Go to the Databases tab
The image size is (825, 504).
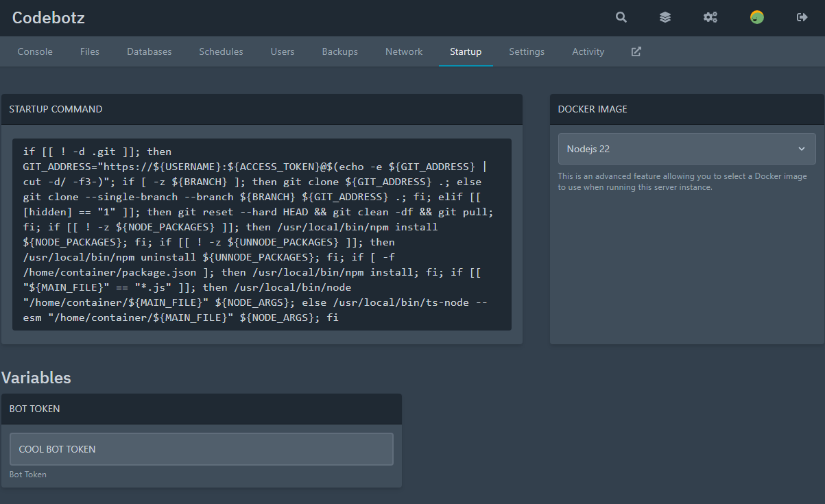(x=150, y=51)
